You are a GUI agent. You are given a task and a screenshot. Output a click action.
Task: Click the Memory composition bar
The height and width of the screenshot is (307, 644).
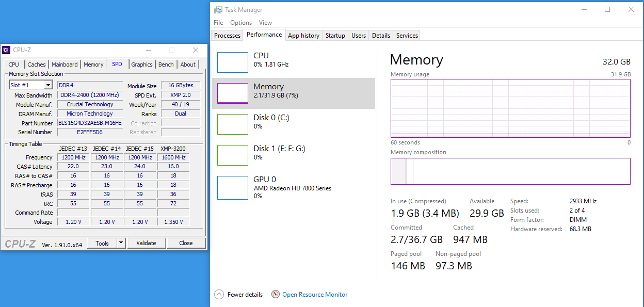tap(510, 171)
